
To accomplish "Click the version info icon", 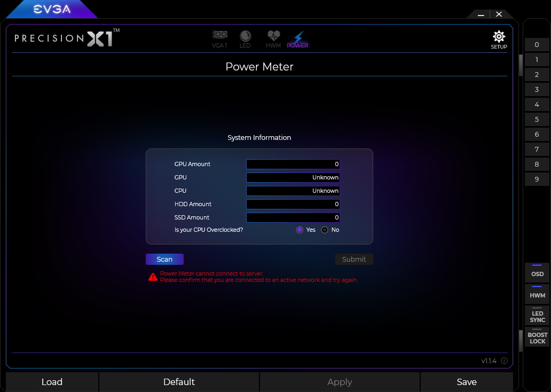I will tap(504, 361).
